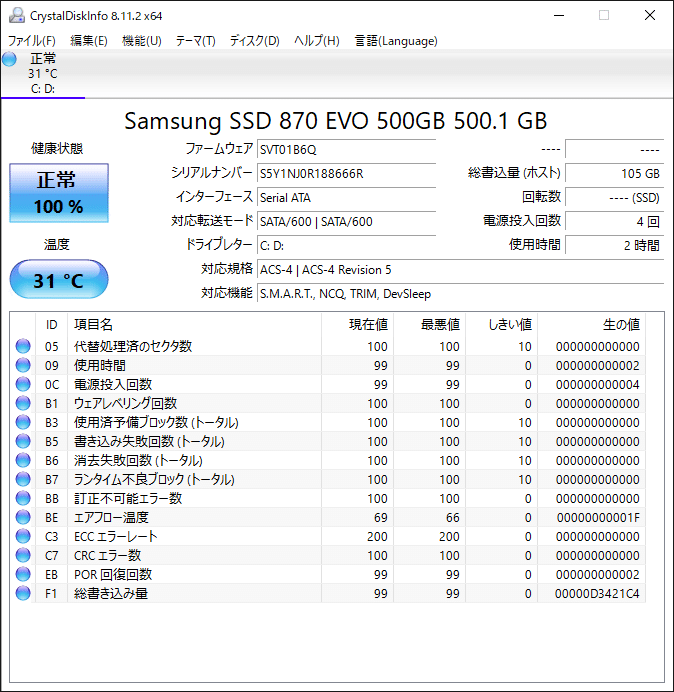Select row 訂正不可能エラー数
The height and width of the screenshot is (692, 674).
point(328,498)
